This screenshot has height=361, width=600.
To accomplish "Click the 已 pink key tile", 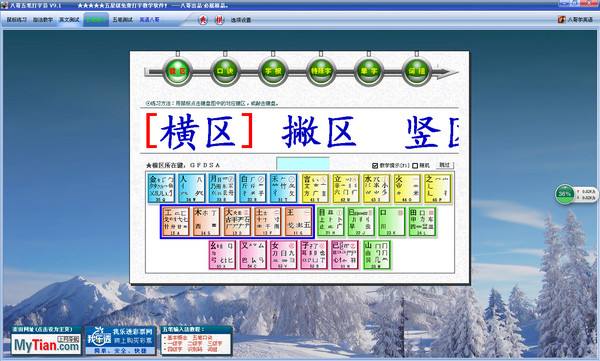I will [x=345, y=255].
